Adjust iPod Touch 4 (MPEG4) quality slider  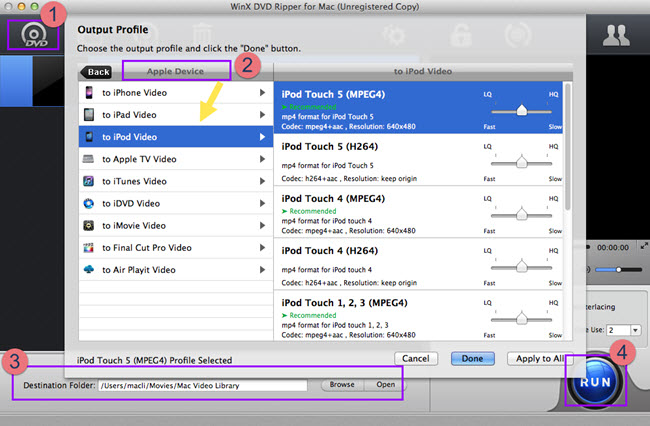coord(521,215)
